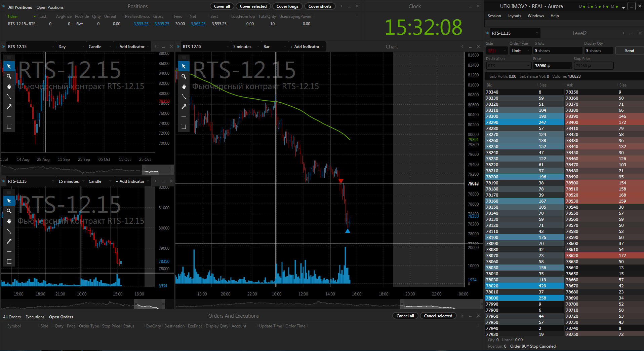Select the horizontal line tool in the 5 minutes chart
Screen dimensions: 644x351
coord(184,117)
